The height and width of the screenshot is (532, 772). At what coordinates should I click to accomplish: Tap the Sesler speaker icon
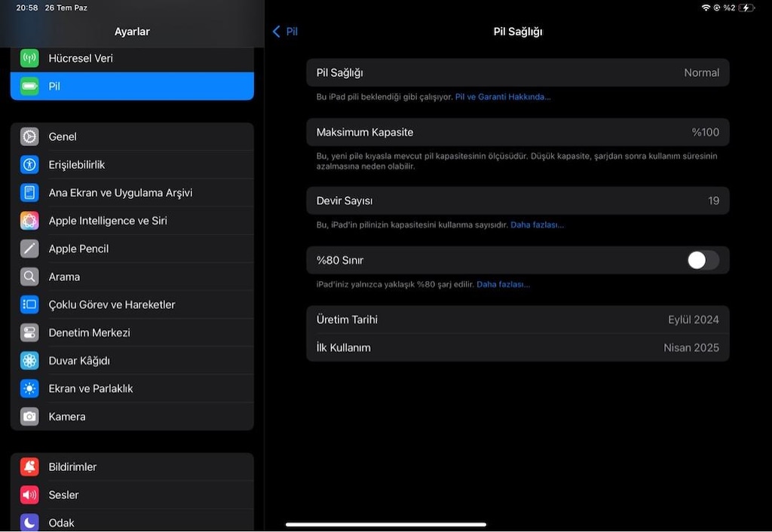29,494
